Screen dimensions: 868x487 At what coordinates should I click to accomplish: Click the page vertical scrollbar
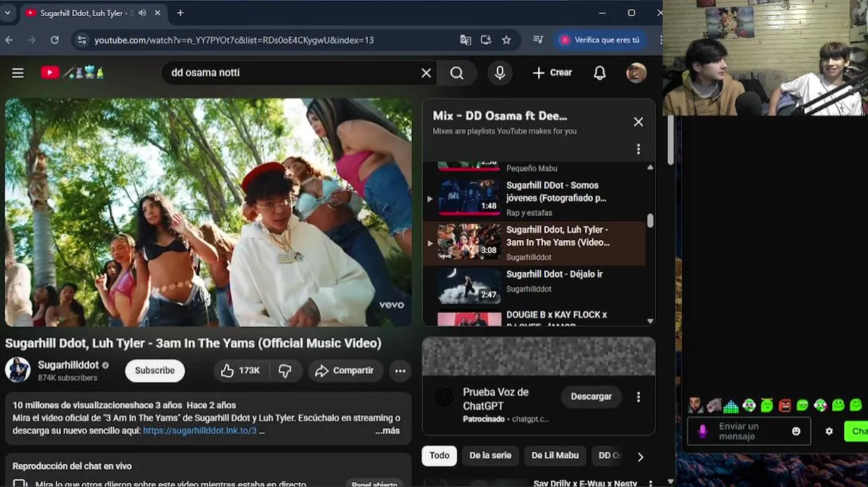point(670,139)
